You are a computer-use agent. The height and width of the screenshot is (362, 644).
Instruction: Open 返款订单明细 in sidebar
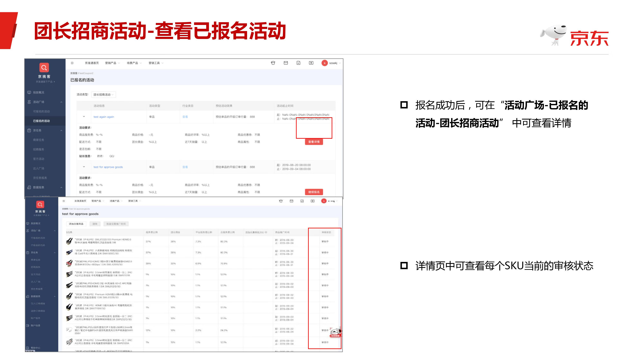38,311
